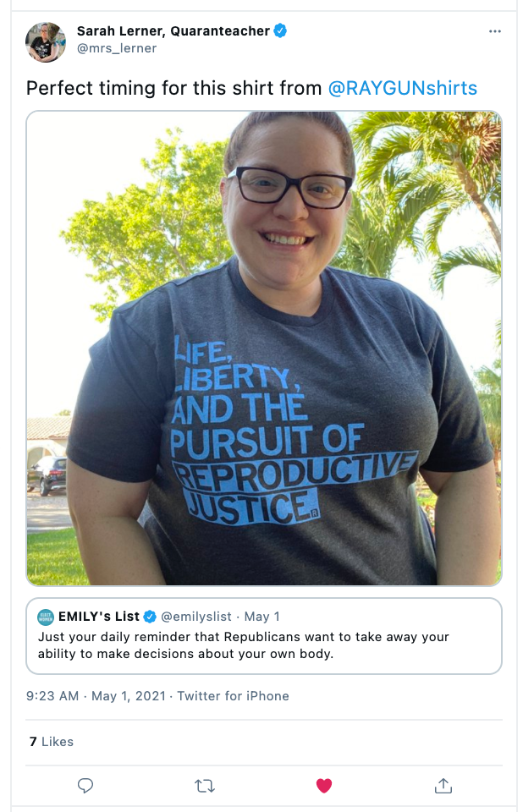Open the @RAYGUNshirts mention link
The image size is (523, 812).
pyautogui.click(x=402, y=88)
